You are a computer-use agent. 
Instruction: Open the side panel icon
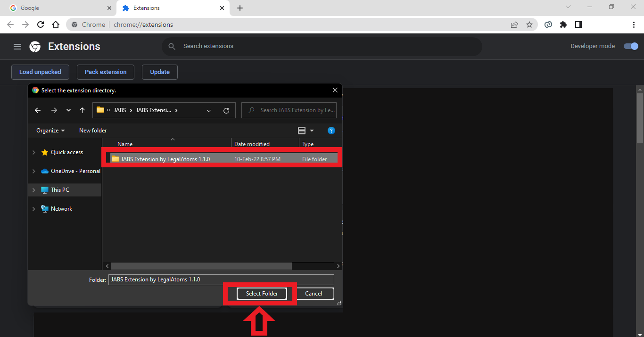pos(578,24)
